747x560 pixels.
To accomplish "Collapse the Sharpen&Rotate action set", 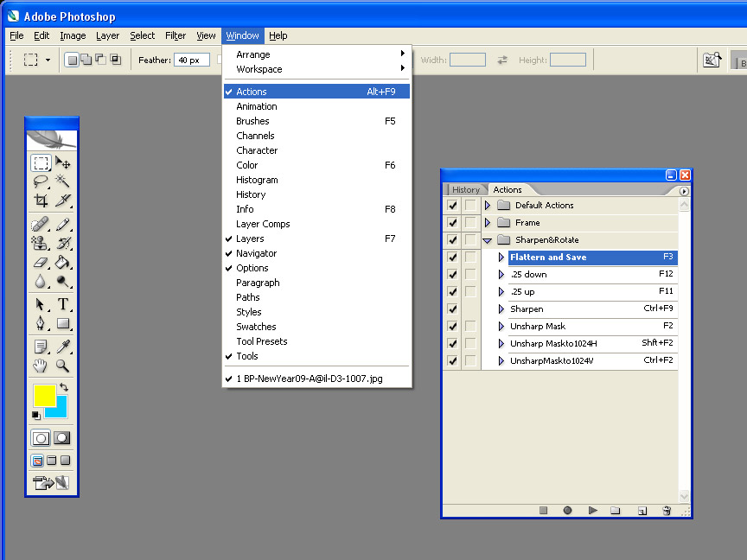I will click(x=488, y=240).
